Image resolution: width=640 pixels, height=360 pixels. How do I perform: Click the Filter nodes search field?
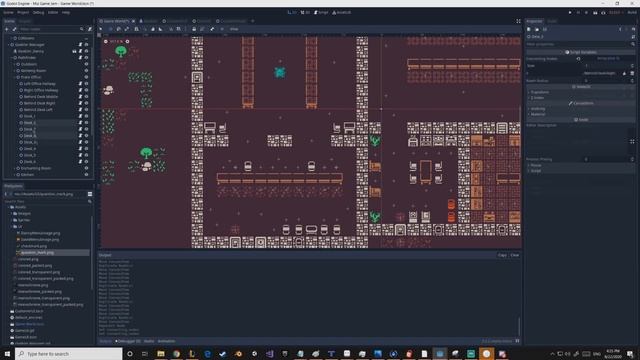(x=51, y=29)
